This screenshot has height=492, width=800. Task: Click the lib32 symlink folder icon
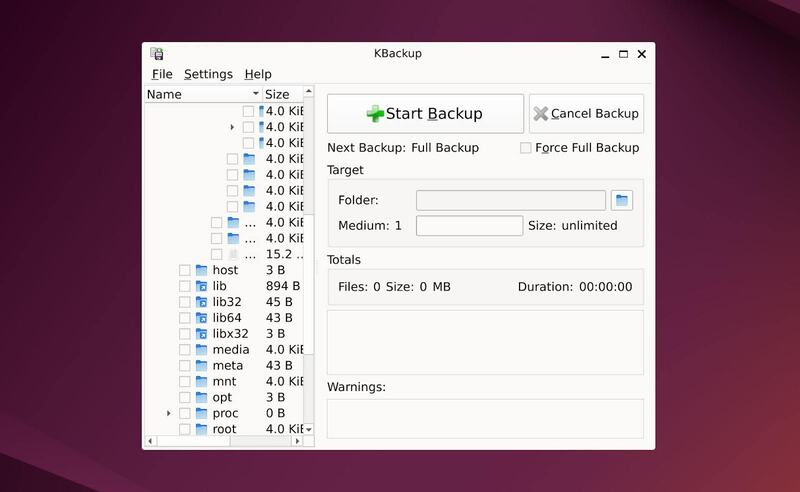point(202,302)
